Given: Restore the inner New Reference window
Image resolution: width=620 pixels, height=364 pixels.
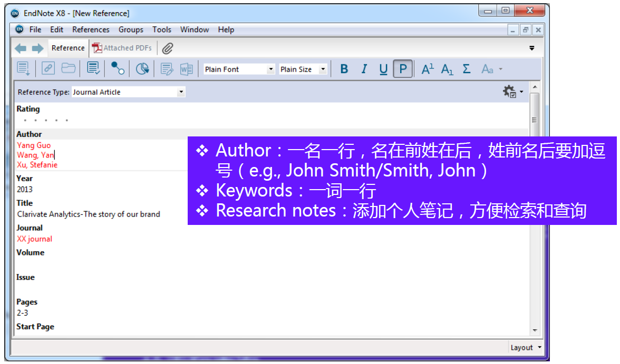Looking at the screenshot, I should [x=526, y=30].
